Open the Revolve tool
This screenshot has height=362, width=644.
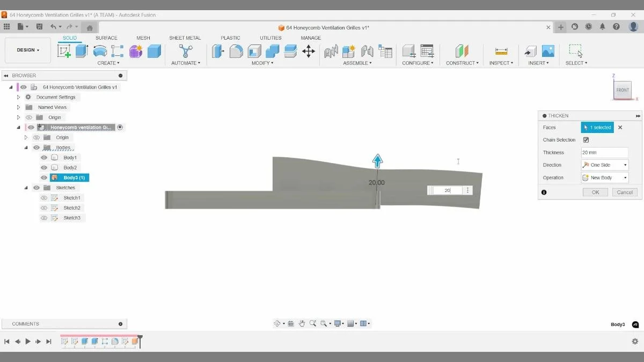(100, 51)
